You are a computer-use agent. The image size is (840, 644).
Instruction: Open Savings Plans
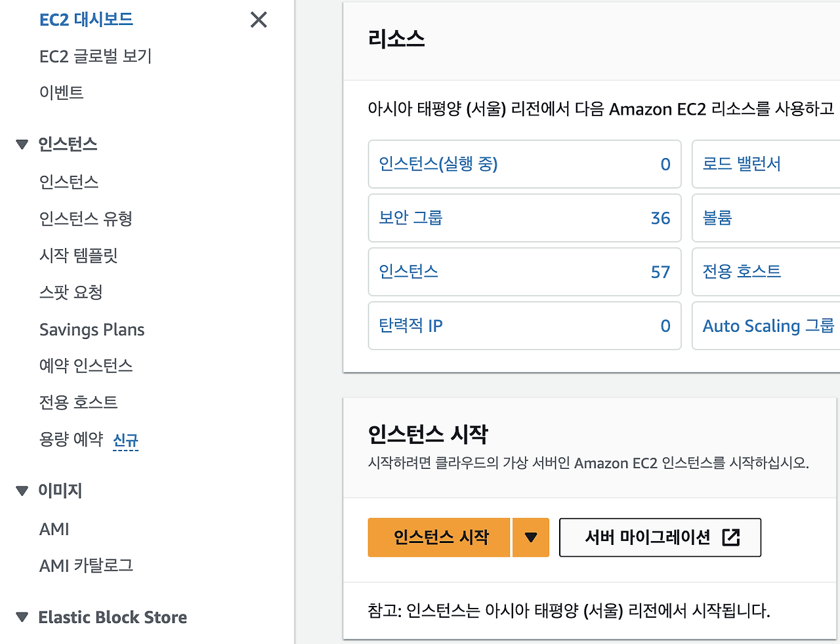pyautogui.click(x=92, y=329)
